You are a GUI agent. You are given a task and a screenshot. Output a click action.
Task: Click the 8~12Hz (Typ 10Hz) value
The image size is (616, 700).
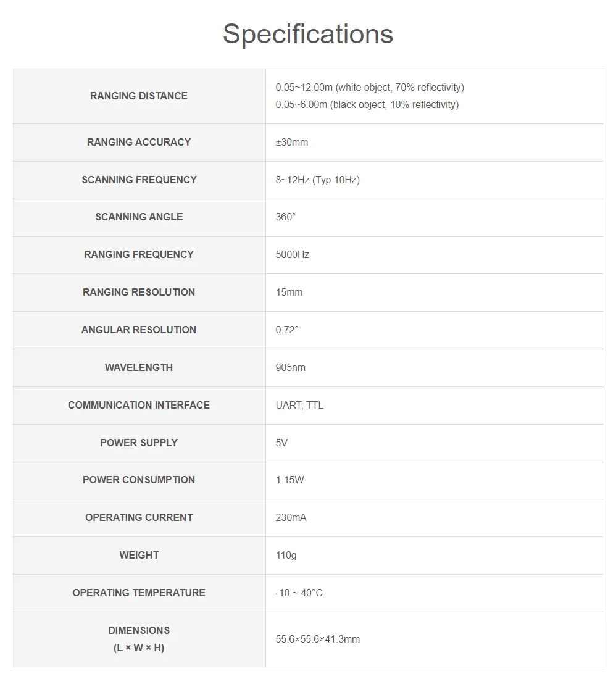(317, 180)
